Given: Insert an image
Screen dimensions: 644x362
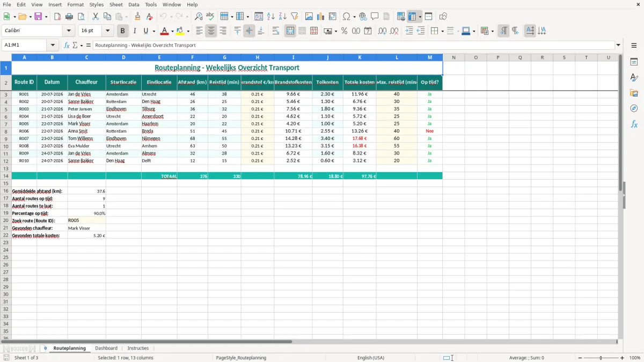Looking at the screenshot, I should pyautogui.click(x=309, y=17).
